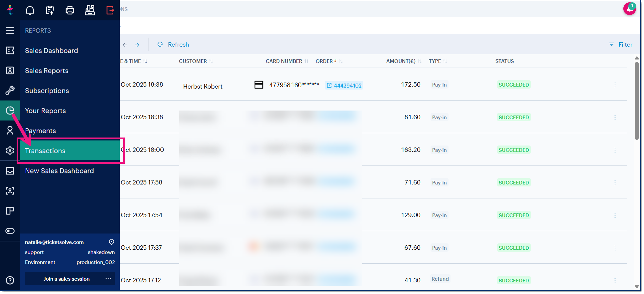The image size is (644, 294).
Task: Click natalie@ticketsolve.com account email
Action: tap(54, 242)
